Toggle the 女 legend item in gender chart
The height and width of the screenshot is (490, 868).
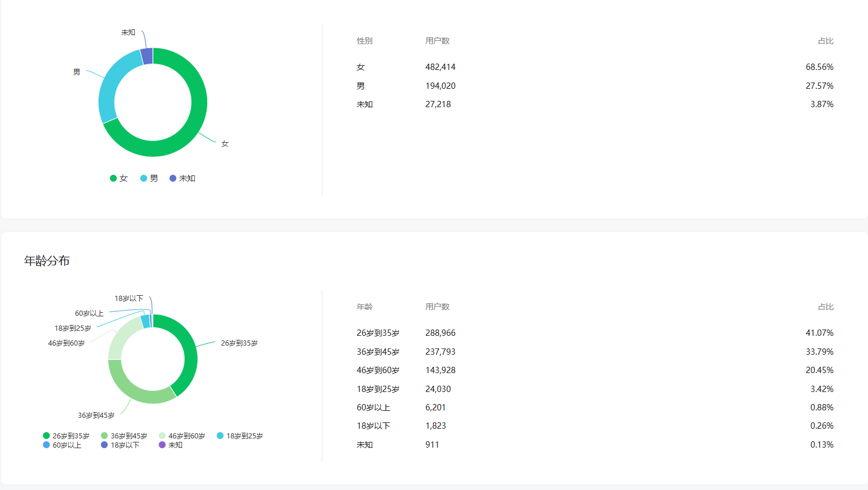pyautogui.click(x=119, y=178)
